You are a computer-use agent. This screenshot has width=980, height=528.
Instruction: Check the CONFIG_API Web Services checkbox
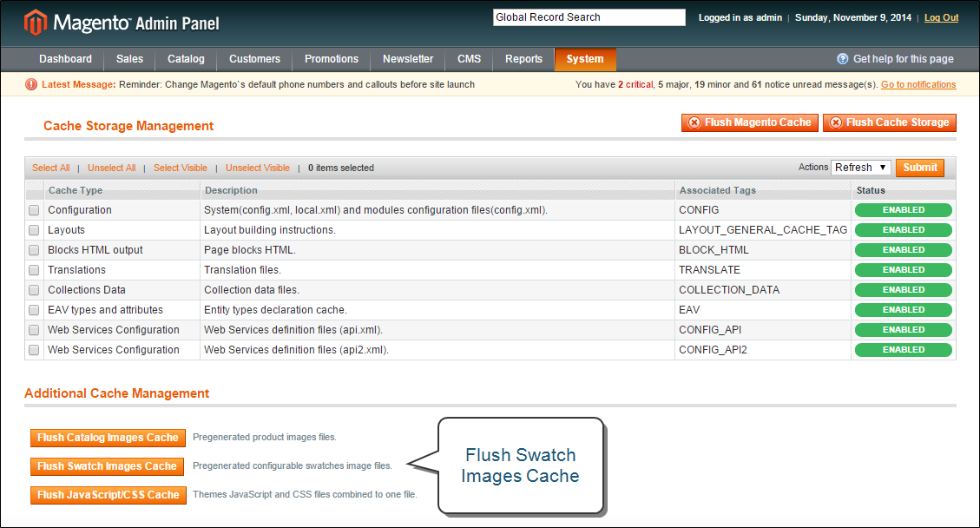point(34,330)
